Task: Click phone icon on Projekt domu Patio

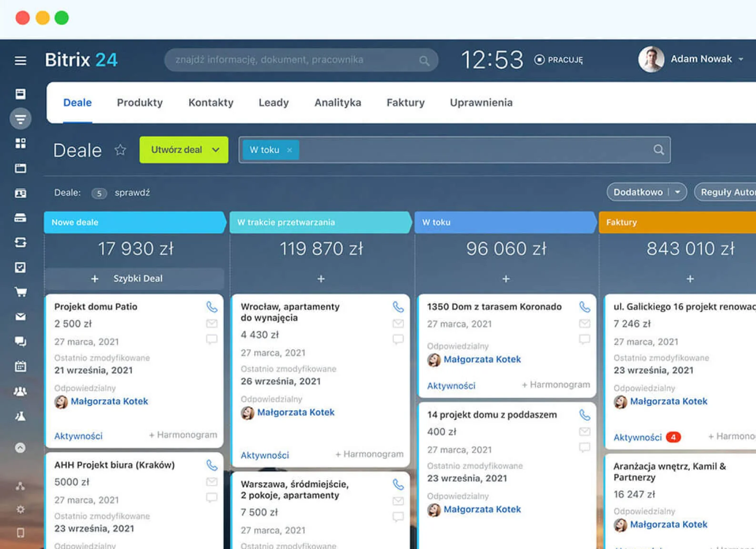Action: coord(212,307)
